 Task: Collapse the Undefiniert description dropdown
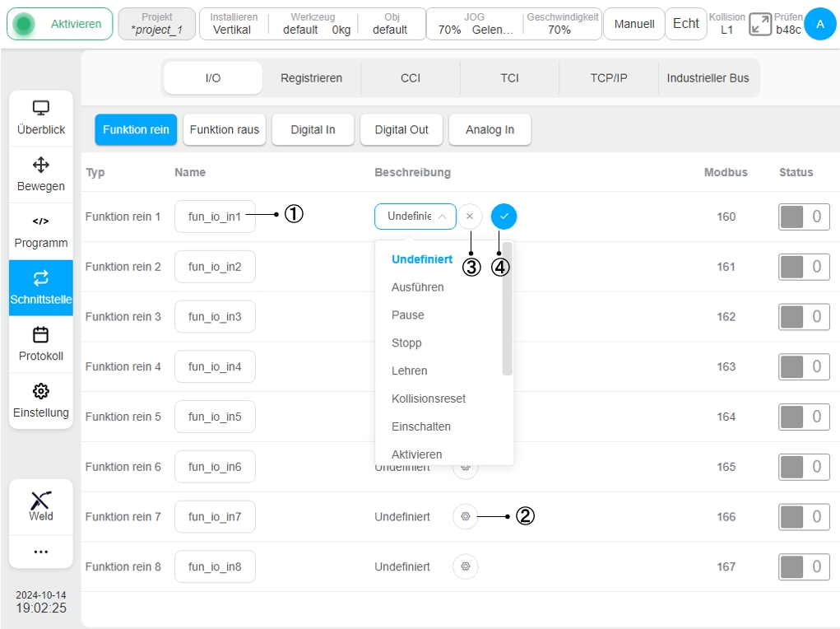click(415, 216)
